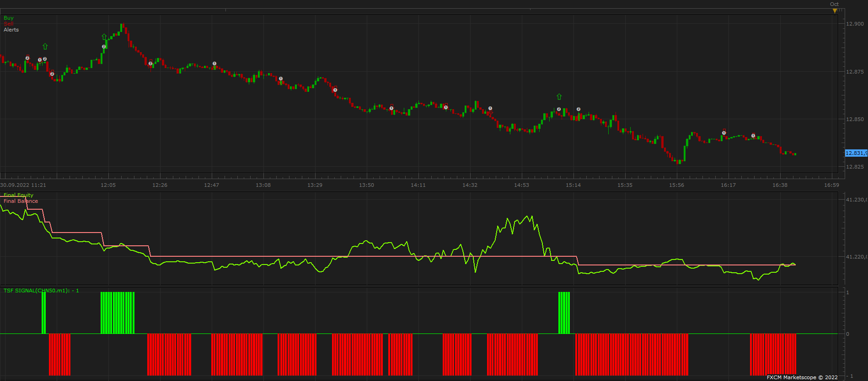The height and width of the screenshot is (381, 868).
Task: Select the Sell legend label
Action: 9,24
